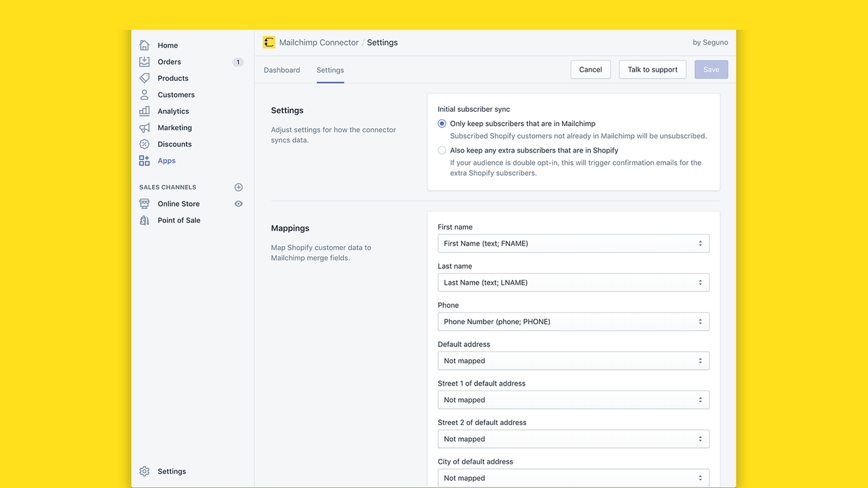
Task: Click the Mappings section heading
Action: coord(290,228)
